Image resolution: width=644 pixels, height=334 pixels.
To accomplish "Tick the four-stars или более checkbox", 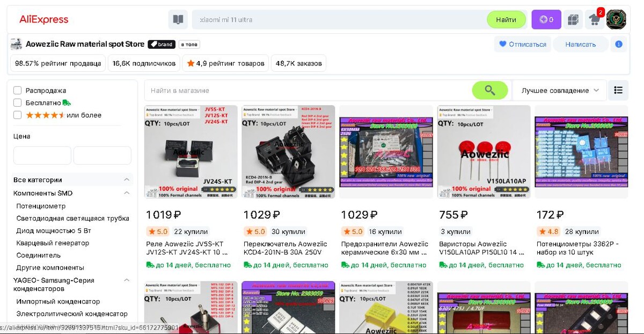I will [x=18, y=115].
